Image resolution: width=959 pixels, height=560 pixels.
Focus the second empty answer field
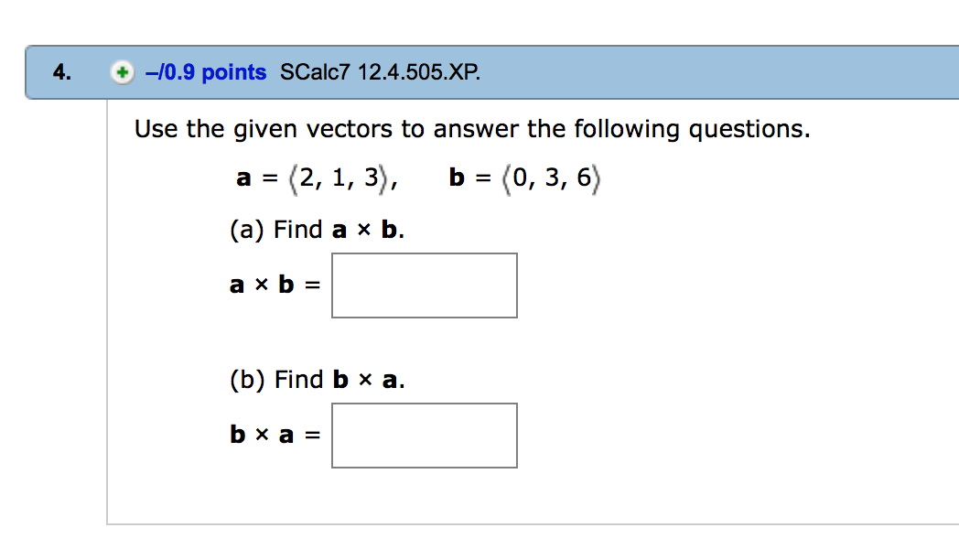[424, 435]
